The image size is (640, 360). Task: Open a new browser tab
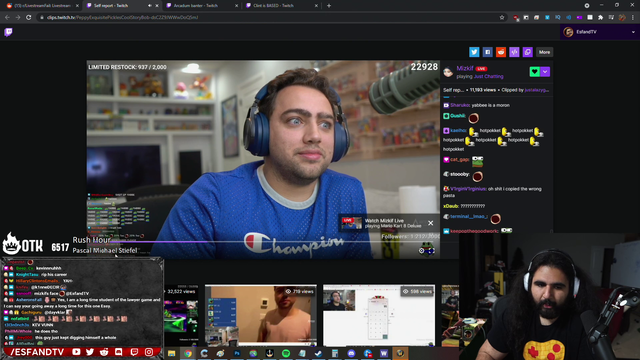(x=329, y=6)
